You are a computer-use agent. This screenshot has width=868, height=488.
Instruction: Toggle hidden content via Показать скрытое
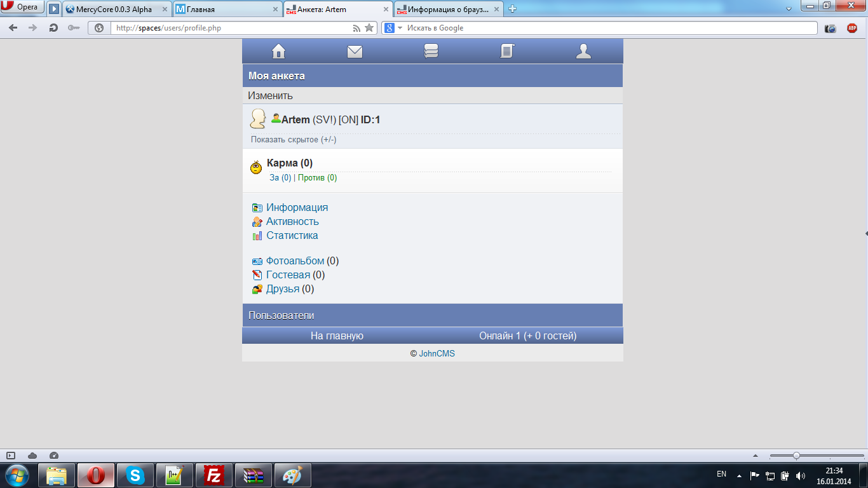pyautogui.click(x=293, y=140)
